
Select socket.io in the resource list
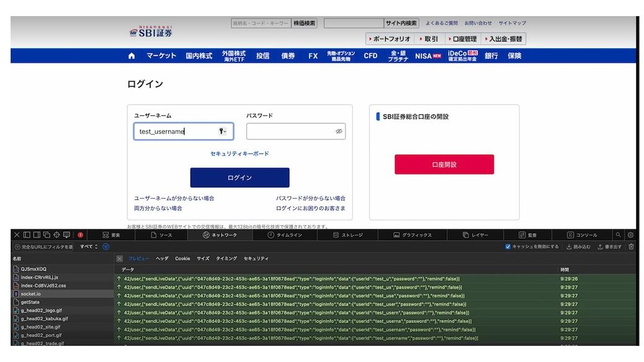(63, 294)
